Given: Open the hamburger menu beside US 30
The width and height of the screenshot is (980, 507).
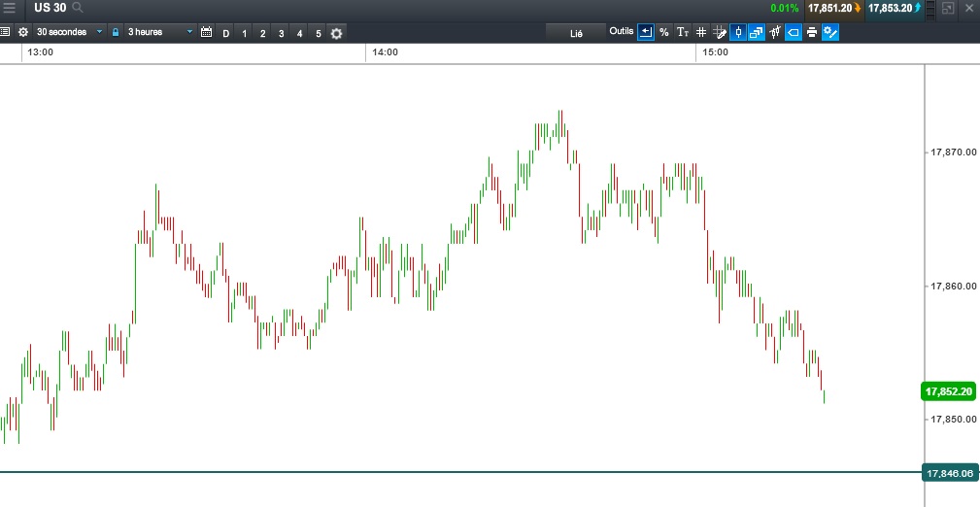Looking at the screenshot, I should (x=9, y=8).
